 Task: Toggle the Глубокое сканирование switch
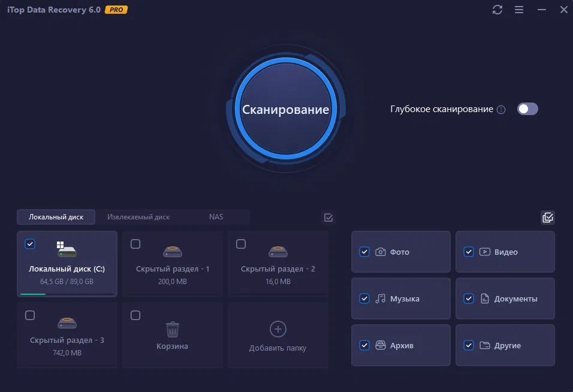pos(527,109)
